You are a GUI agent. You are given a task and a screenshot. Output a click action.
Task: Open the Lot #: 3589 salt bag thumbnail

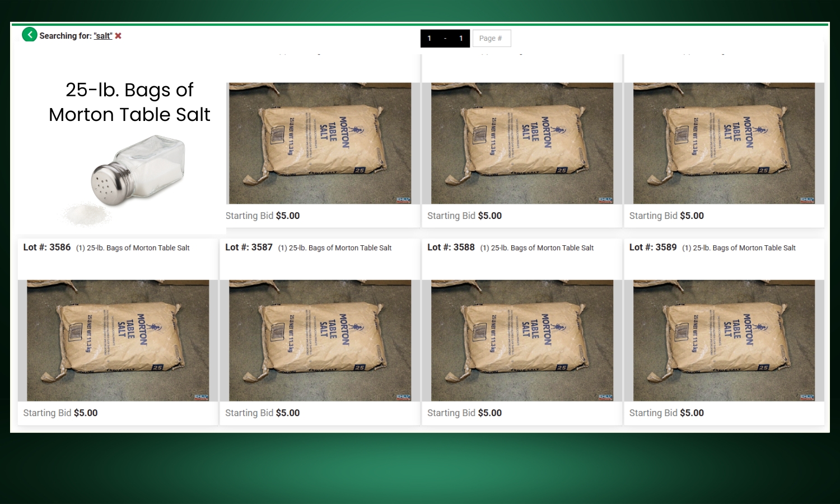(724, 340)
